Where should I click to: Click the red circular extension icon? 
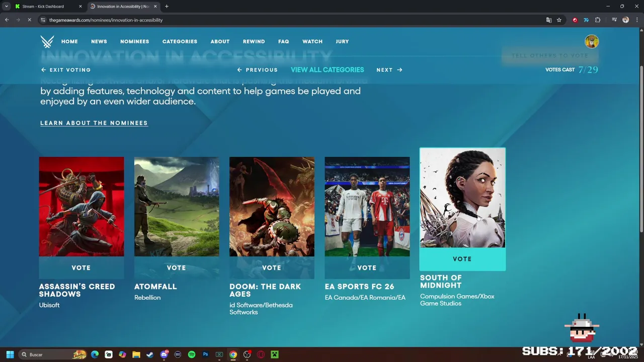575,20
